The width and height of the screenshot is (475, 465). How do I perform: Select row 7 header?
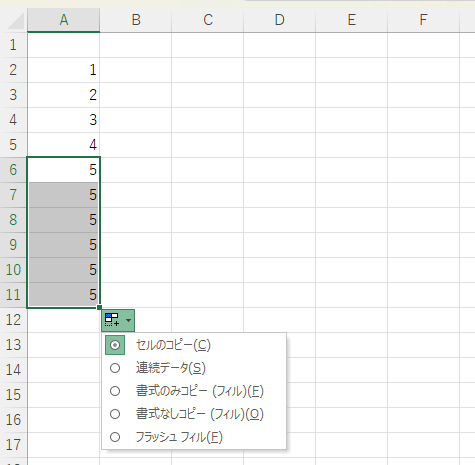[x=13, y=195]
